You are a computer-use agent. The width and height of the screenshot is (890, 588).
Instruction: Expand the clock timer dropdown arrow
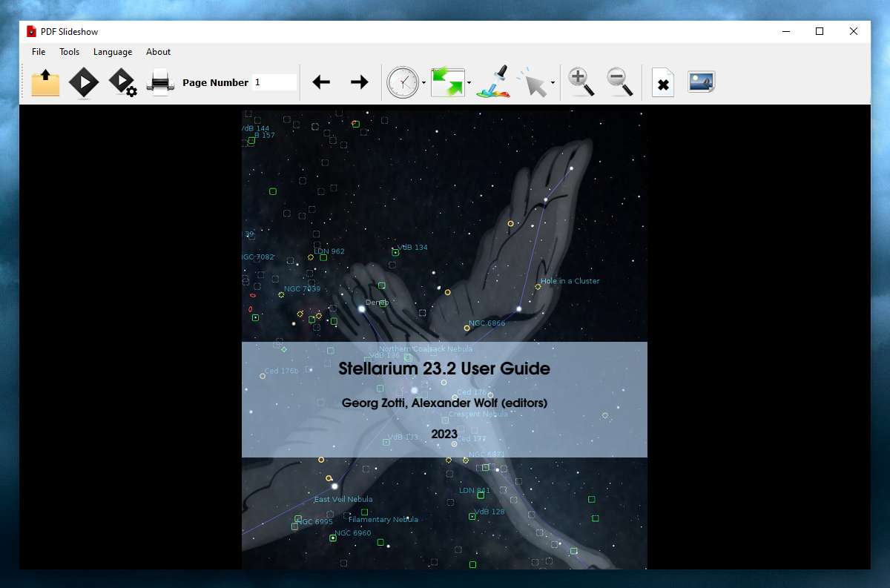click(423, 83)
